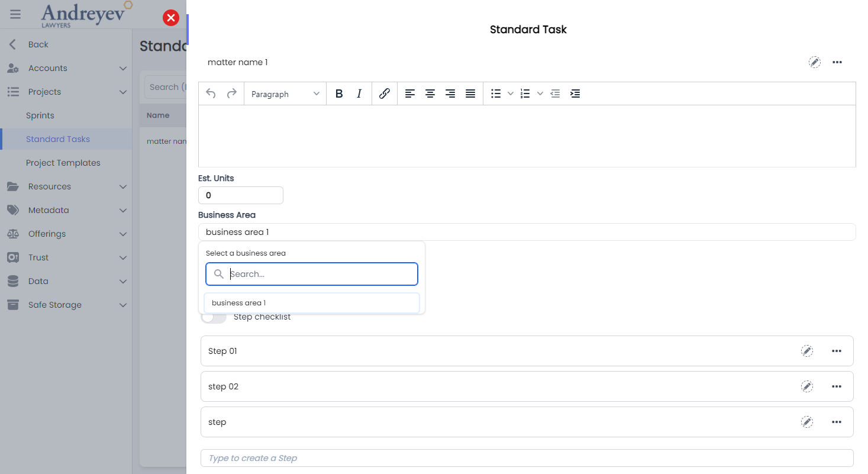
Task: Open the ellipsis menu for step 02
Action: [837, 386]
